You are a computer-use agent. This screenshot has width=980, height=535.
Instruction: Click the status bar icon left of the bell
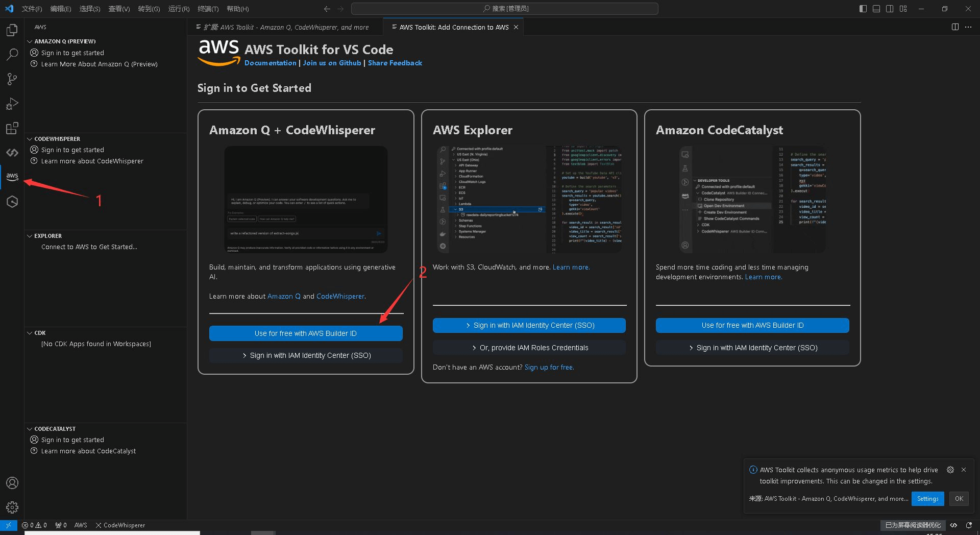[953, 525]
